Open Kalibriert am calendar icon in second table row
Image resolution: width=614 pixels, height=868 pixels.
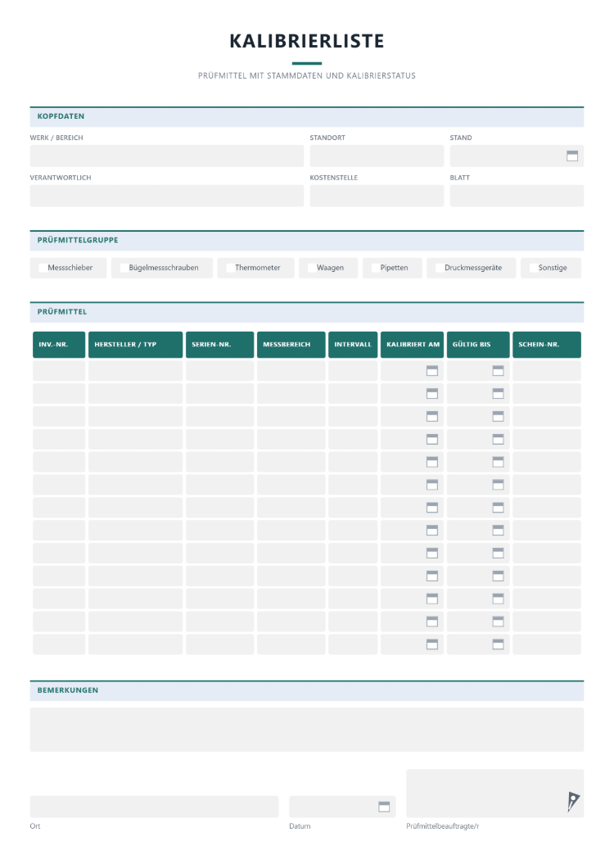(x=432, y=394)
